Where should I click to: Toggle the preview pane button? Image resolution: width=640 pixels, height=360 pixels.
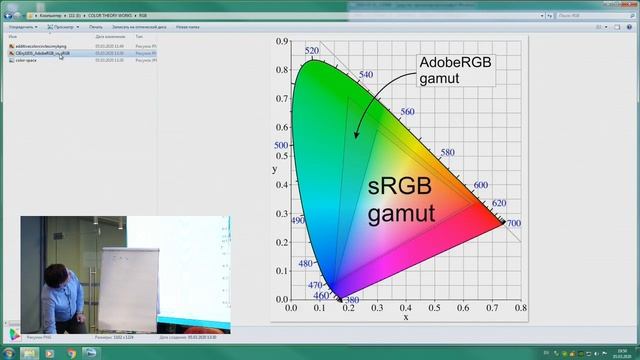click(617, 27)
